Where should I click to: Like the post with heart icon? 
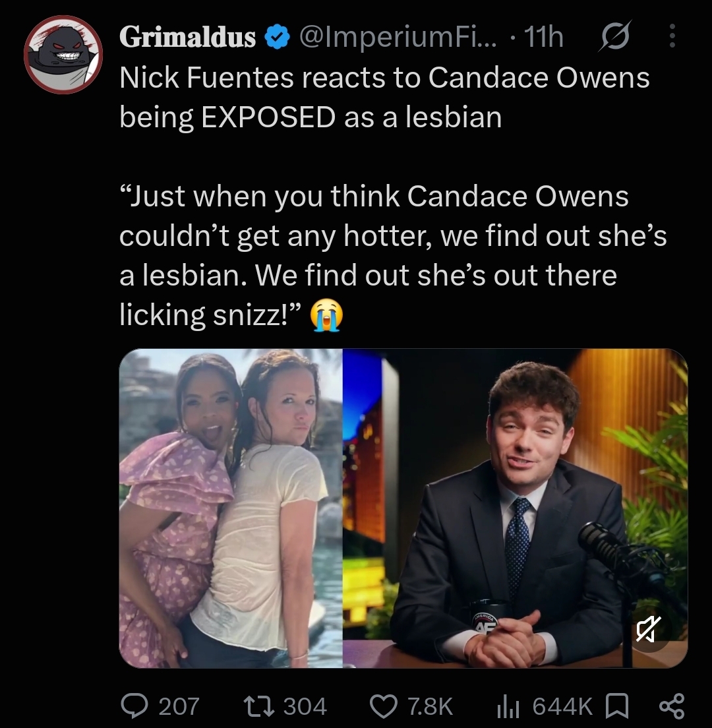(x=383, y=706)
